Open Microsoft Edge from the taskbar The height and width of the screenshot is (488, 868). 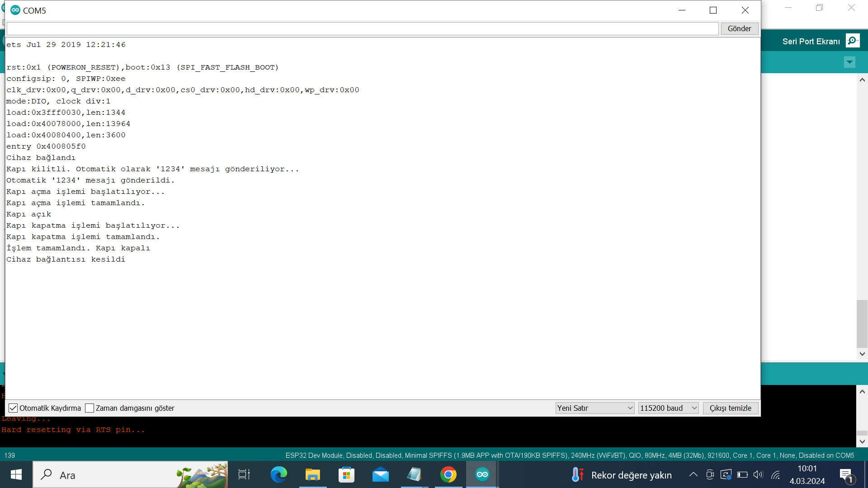pyautogui.click(x=278, y=475)
